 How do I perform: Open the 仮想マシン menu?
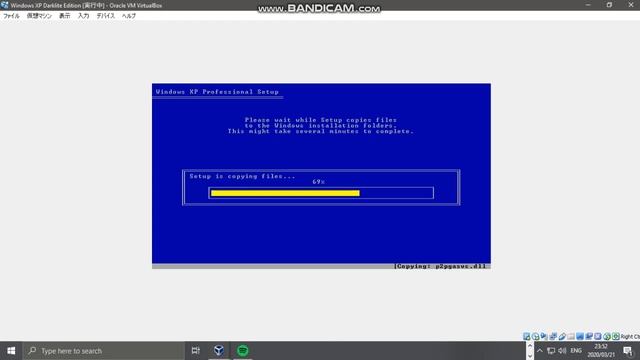click(39, 16)
